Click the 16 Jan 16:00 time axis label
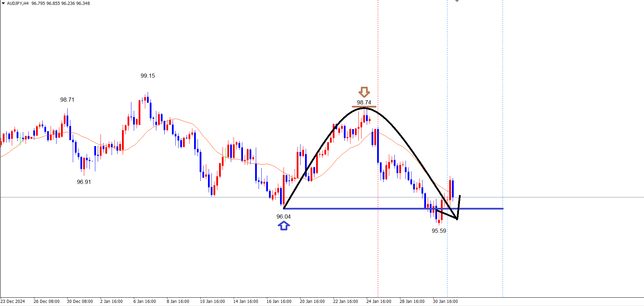This screenshot has width=644, height=306. tap(279, 301)
